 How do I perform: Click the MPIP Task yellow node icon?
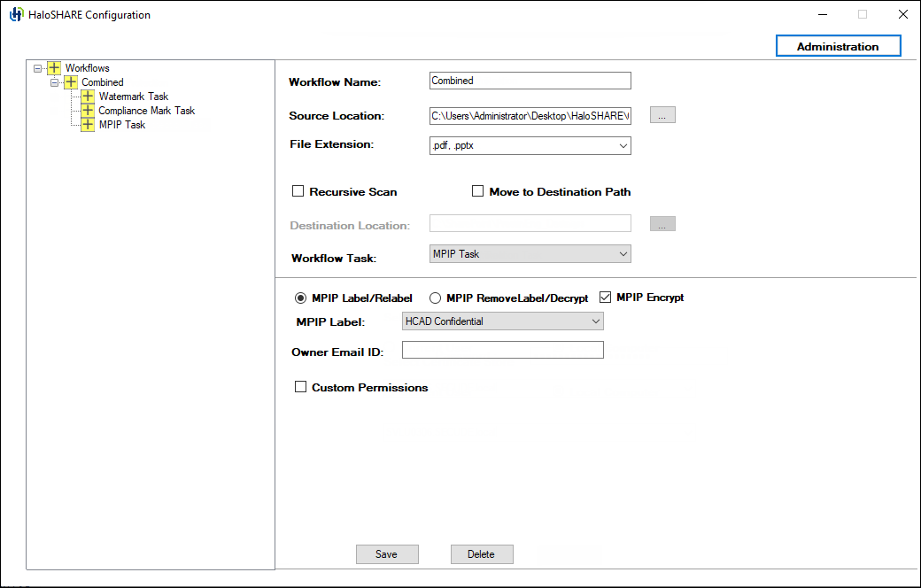point(88,125)
